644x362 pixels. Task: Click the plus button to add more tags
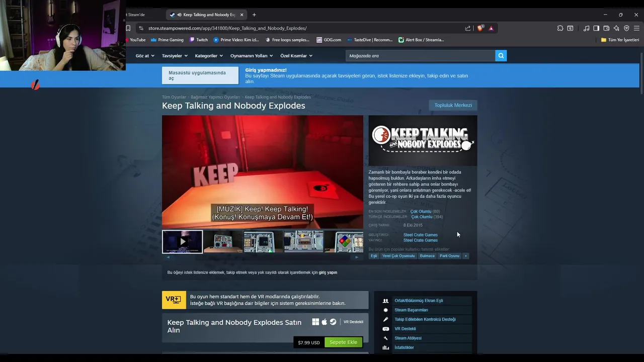click(466, 256)
